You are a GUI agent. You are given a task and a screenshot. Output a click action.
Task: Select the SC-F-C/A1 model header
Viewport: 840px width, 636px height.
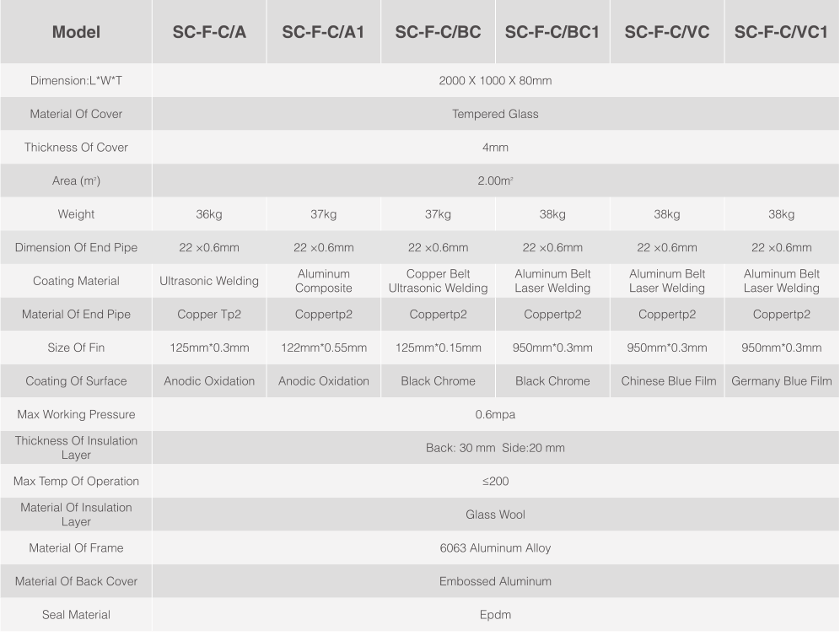324,31
